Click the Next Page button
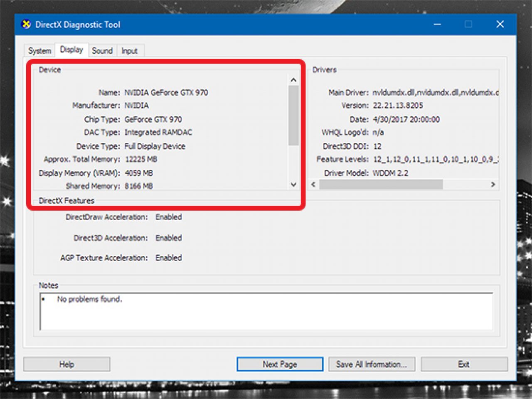 point(279,364)
